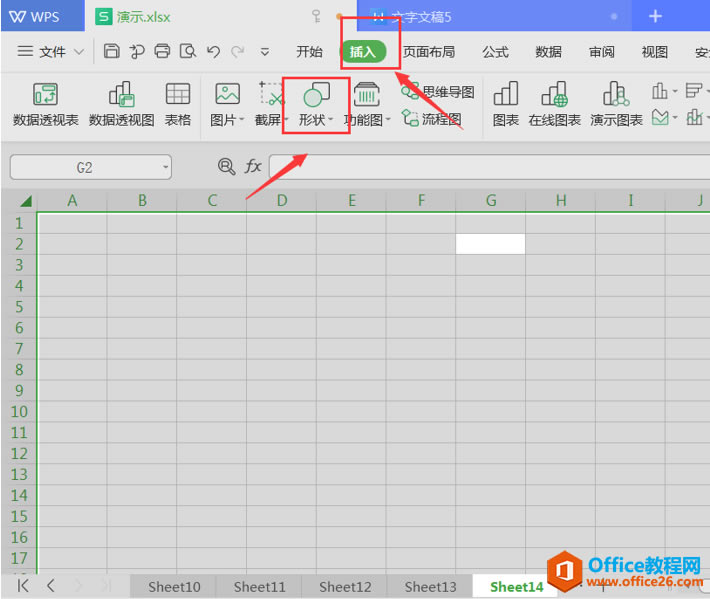Insert an online chart (在线图表)
This screenshot has height=599, width=710.
[554, 104]
